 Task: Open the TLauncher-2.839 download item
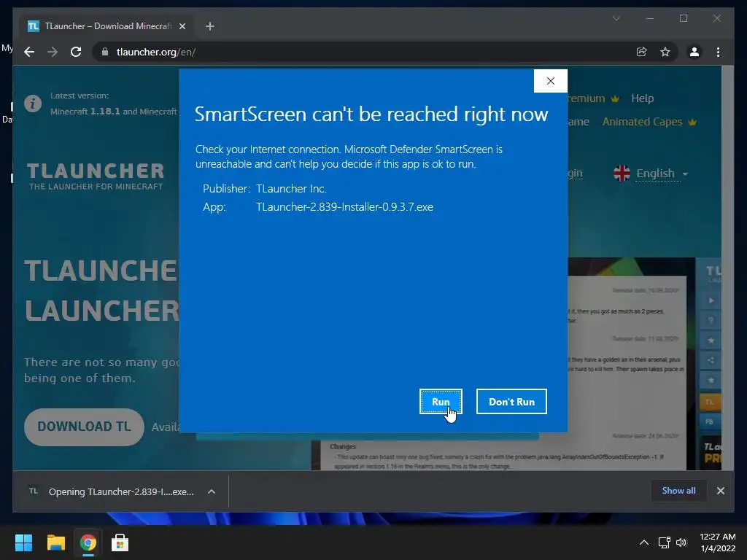112,491
